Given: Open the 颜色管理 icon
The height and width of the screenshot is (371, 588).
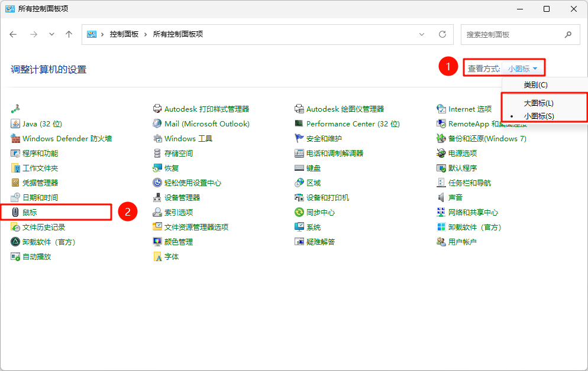Looking at the screenshot, I should coord(157,242).
